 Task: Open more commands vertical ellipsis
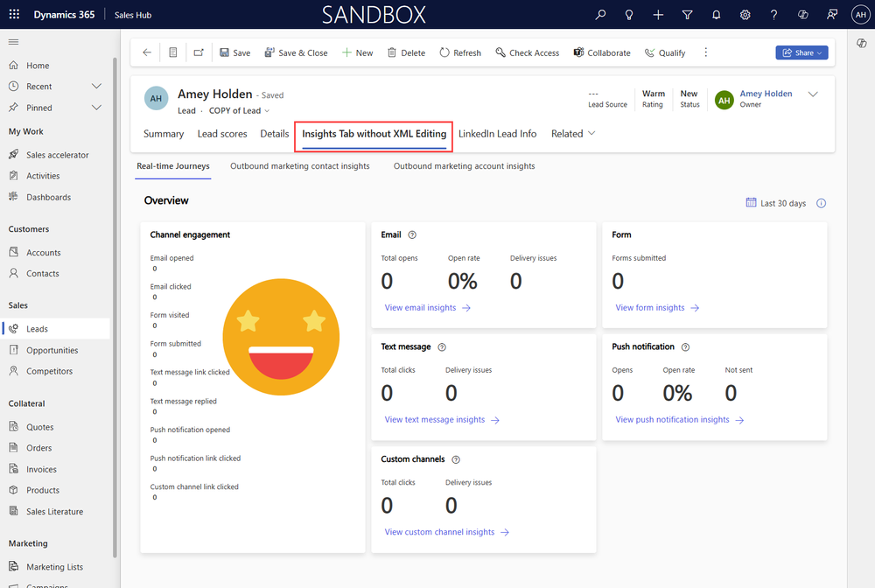(x=706, y=52)
